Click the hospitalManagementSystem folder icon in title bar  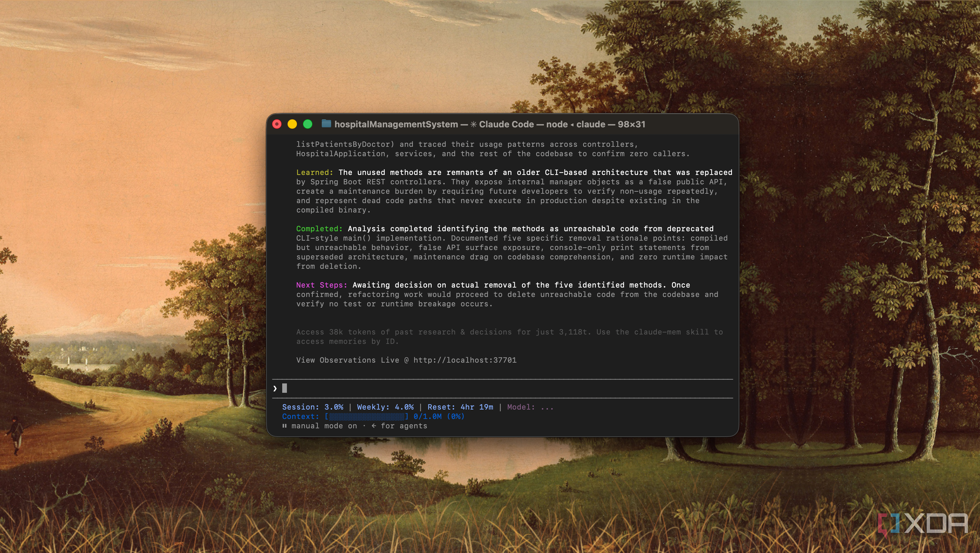click(x=326, y=124)
